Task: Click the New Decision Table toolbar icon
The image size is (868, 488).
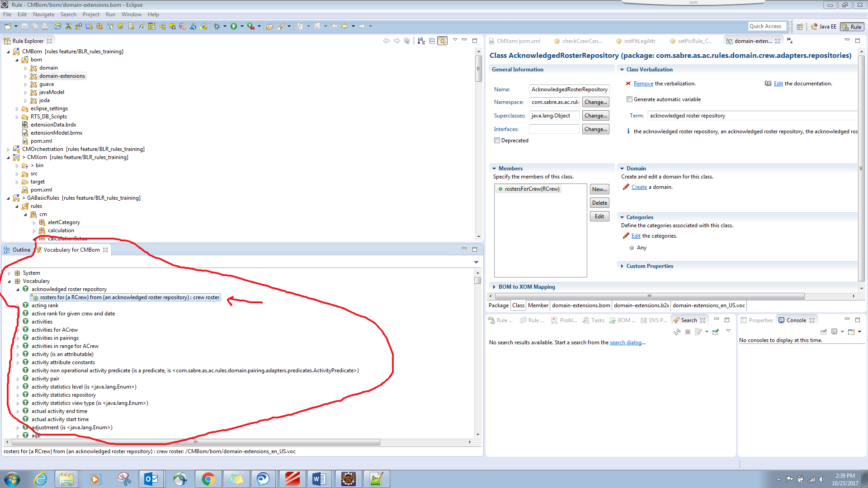Action: coord(151,26)
